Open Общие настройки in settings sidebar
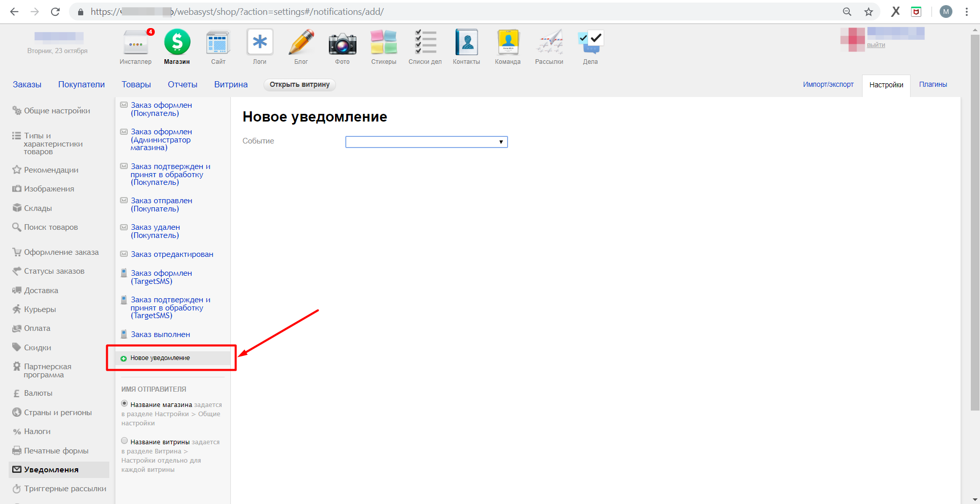Image resolution: width=980 pixels, height=504 pixels. 57,111
